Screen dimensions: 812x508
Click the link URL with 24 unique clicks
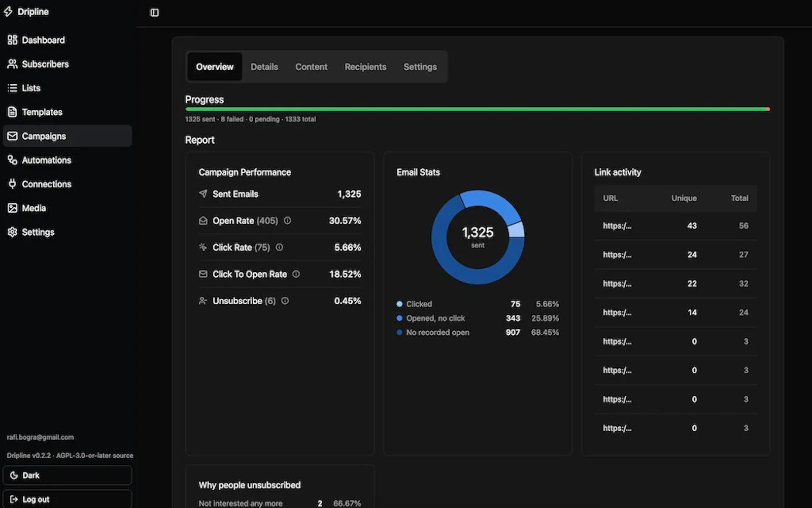(x=617, y=255)
